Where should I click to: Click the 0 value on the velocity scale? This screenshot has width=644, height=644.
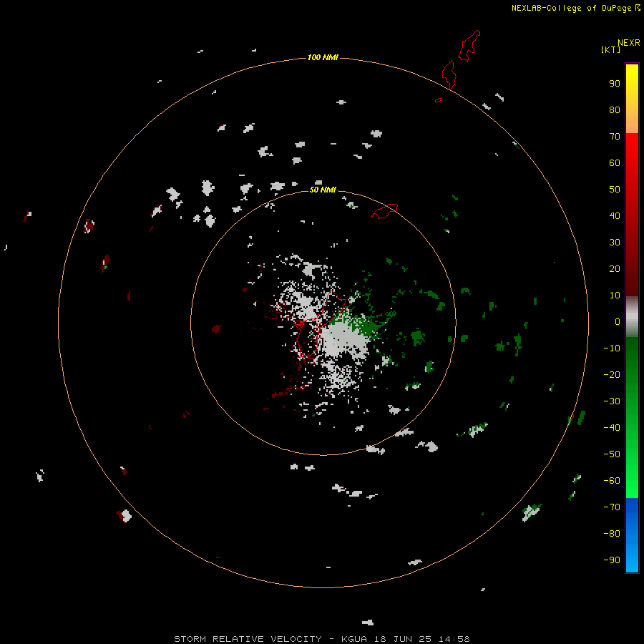pyautogui.click(x=618, y=322)
